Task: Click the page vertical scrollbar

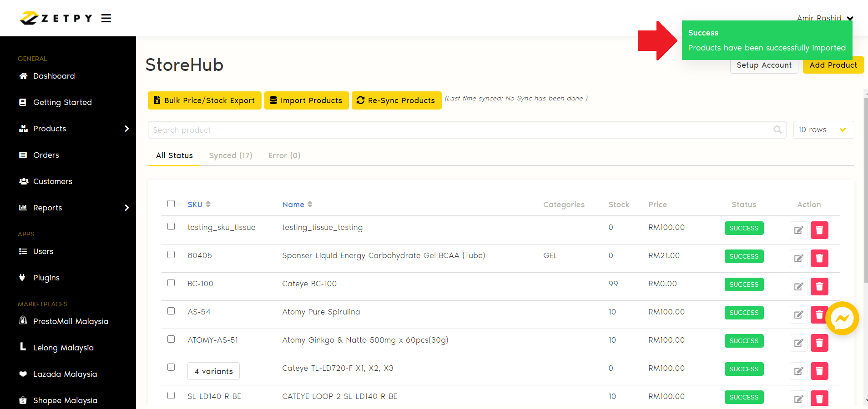Action: click(x=865, y=191)
